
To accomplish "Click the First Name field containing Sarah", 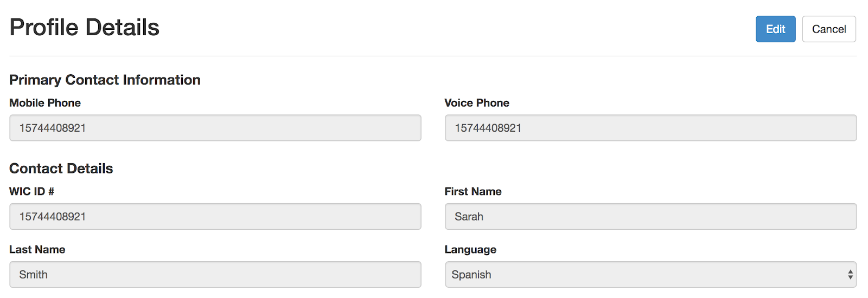I will [x=650, y=217].
